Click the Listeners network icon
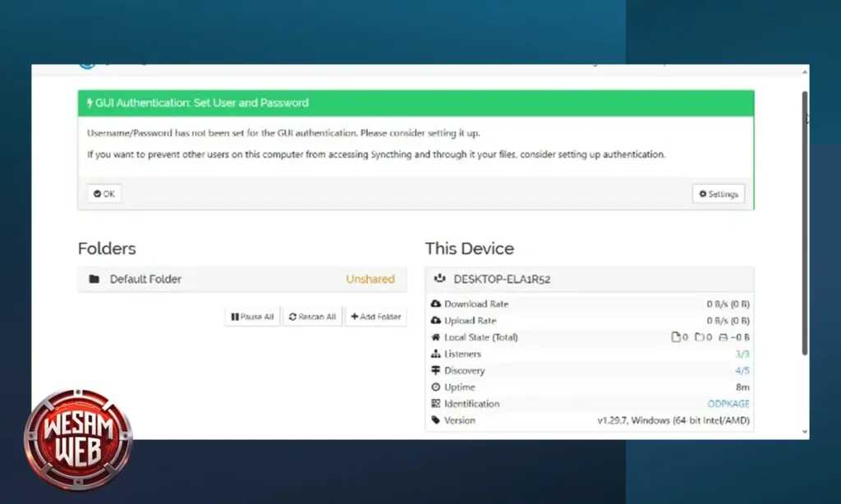 click(436, 354)
